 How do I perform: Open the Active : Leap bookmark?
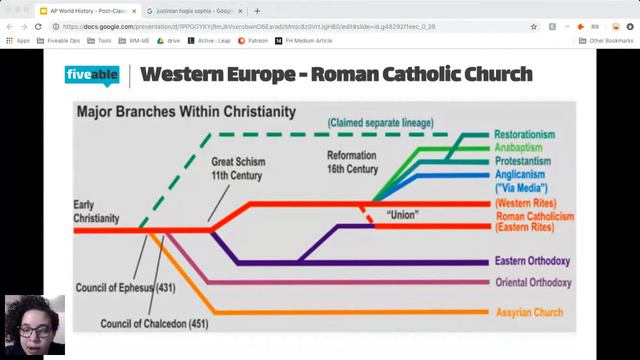click(209, 41)
